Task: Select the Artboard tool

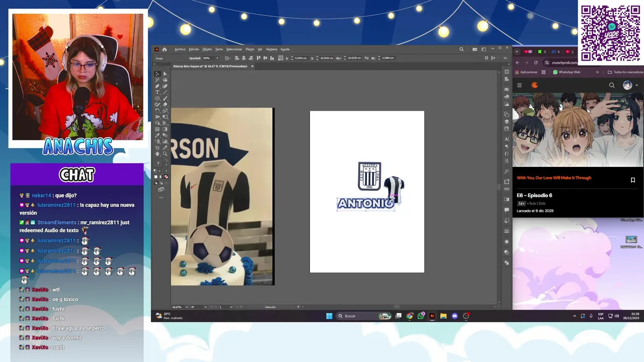Action: 157,148
